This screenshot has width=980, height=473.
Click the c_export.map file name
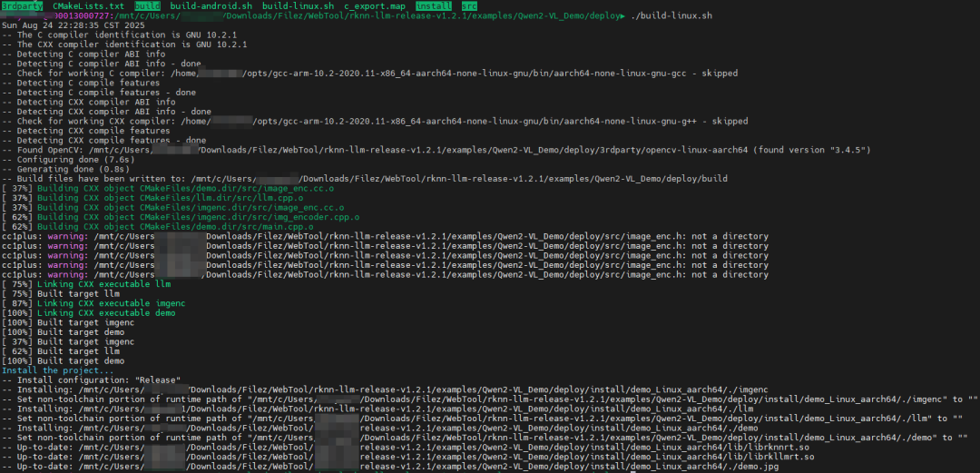(x=375, y=6)
